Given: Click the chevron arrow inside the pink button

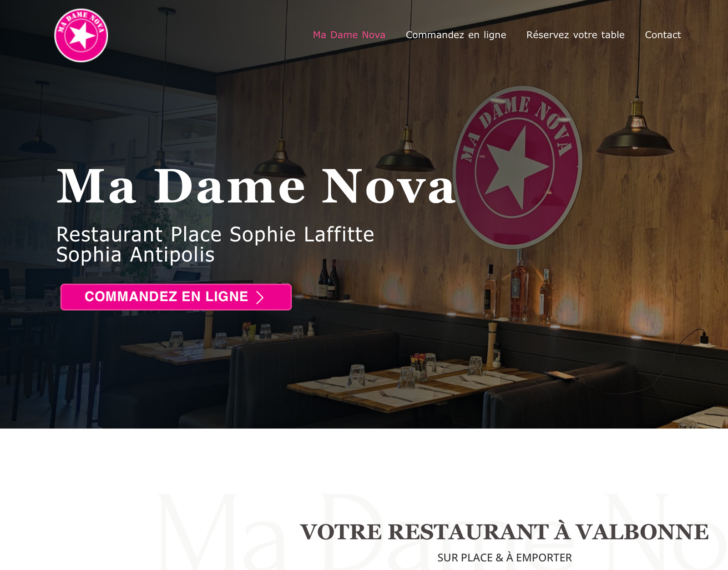Looking at the screenshot, I should (260, 298).
